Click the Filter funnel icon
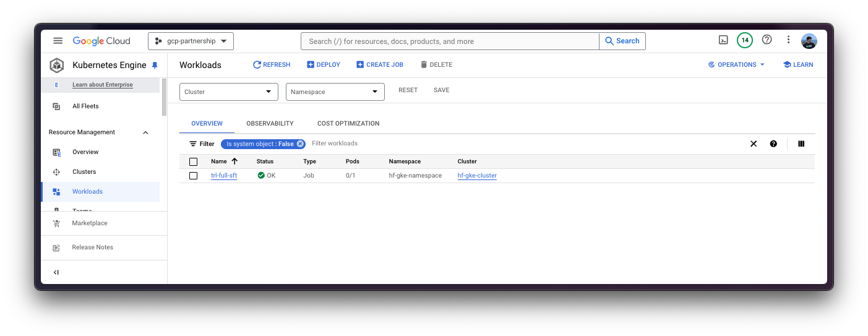This screenshot has width=868, height=336. [193, 144]
